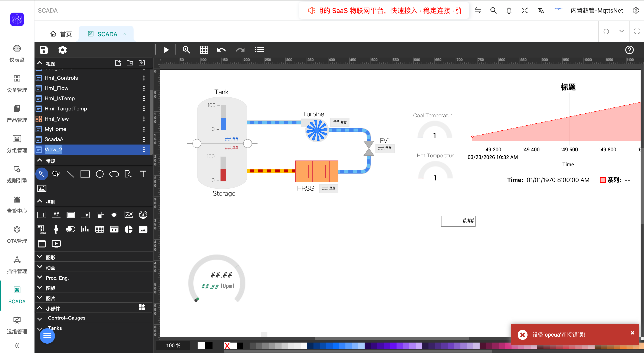Add a new view in the 视图 panel
The width and height of the screenshot is (644, 353).
pyautogui.click(x=118, y=63)
